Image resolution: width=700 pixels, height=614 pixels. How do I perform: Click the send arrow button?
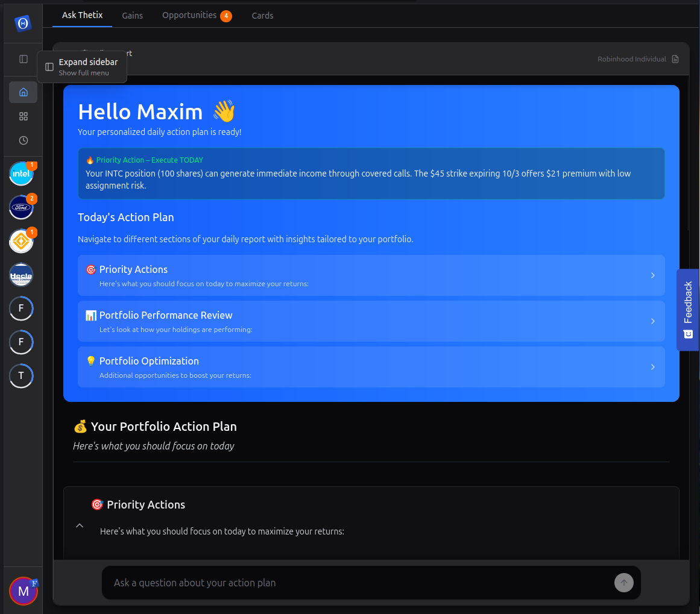pyautogui.click(x=624, y=583)
